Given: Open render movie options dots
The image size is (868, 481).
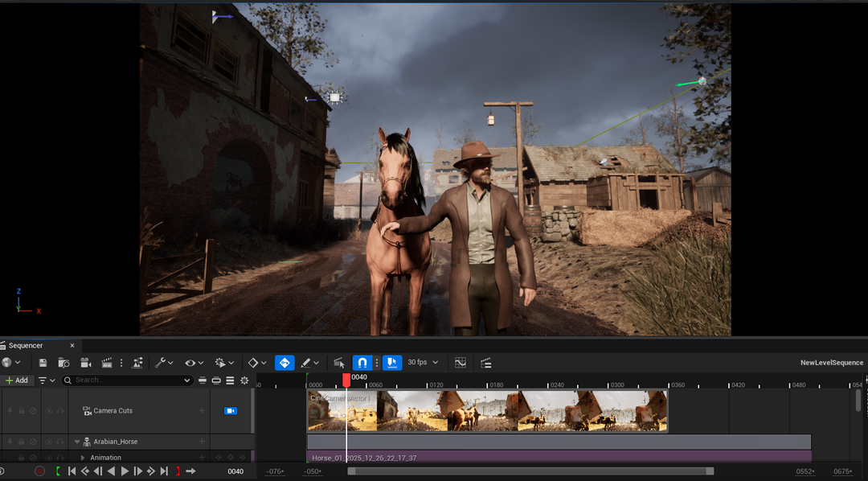Looking at the screenshot, I should [x=121, y=363].
